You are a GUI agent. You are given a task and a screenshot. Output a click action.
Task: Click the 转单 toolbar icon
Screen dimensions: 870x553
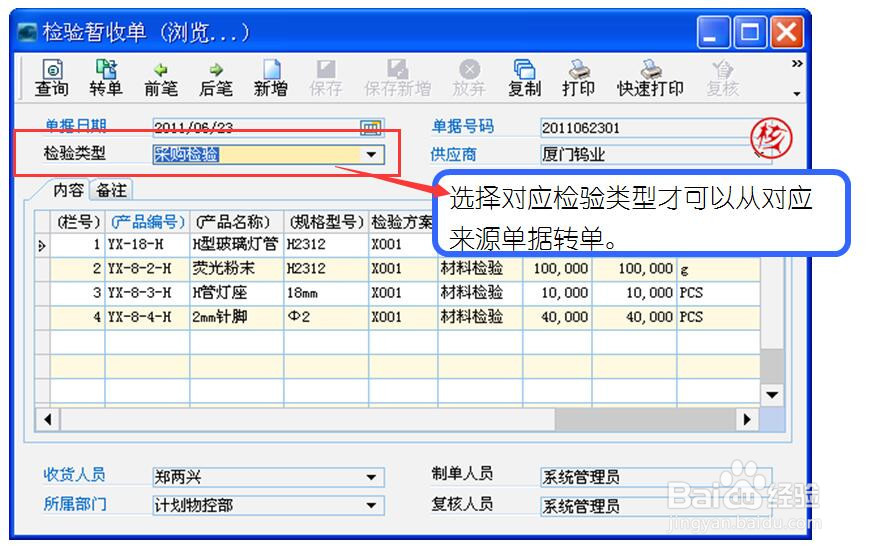(x=105, y=78)
